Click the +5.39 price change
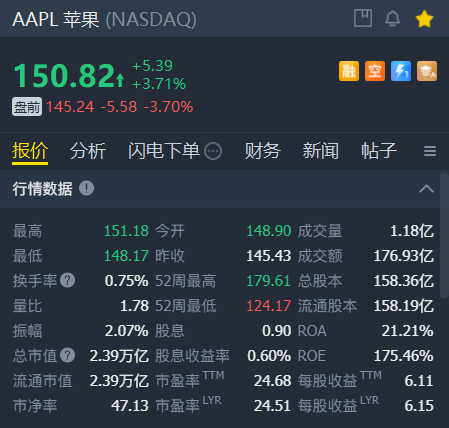The width and height of the screenshot is (449, 428). 153,66
